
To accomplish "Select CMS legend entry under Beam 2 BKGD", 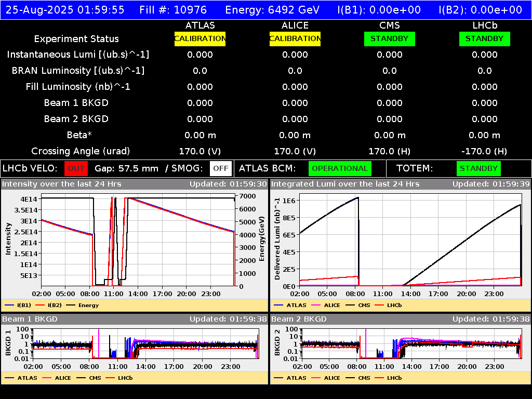I will pyautogui.click(x=358, y=378).
